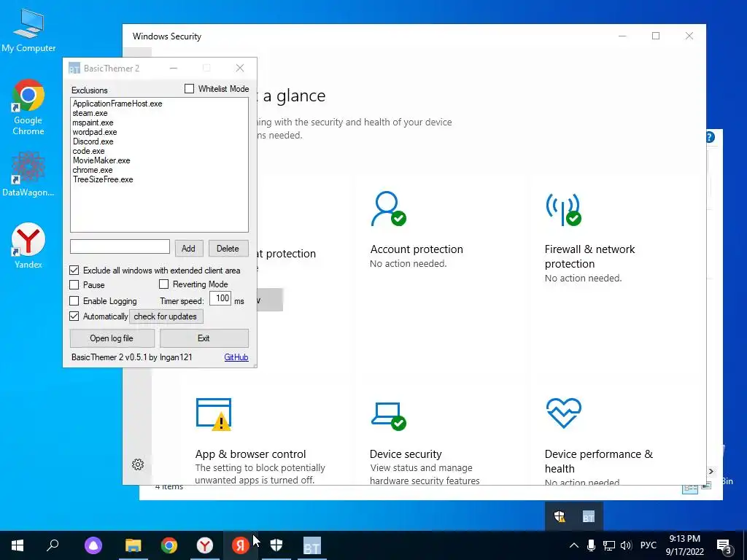Click the microphone tray icon
747x560 pixels.
click(x=591, y=545)
